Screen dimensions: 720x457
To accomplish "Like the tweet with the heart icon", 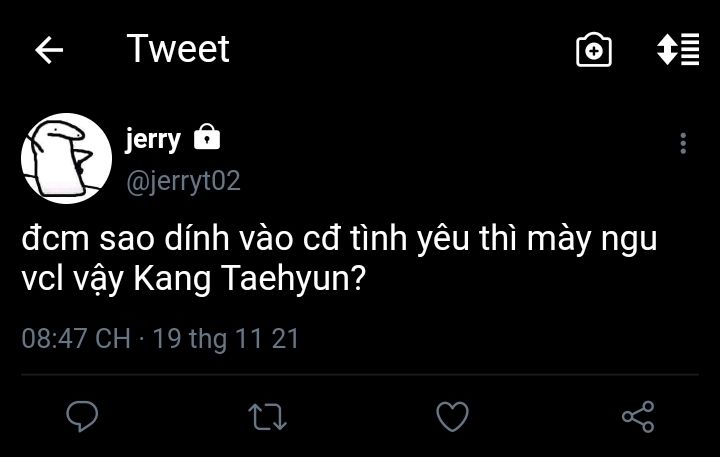I will pyautogui.click(x=453, y=415).
